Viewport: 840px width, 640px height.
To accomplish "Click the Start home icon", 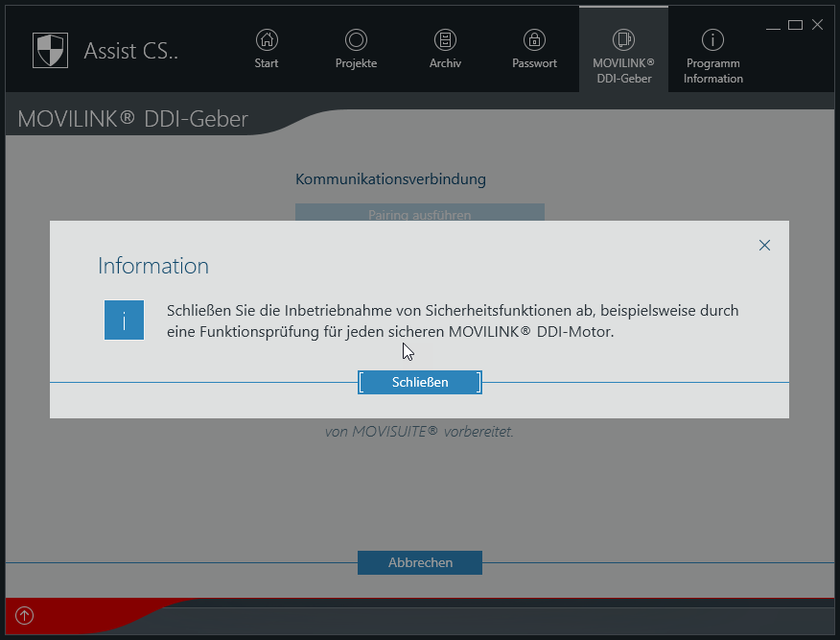I will pos(267,40).
